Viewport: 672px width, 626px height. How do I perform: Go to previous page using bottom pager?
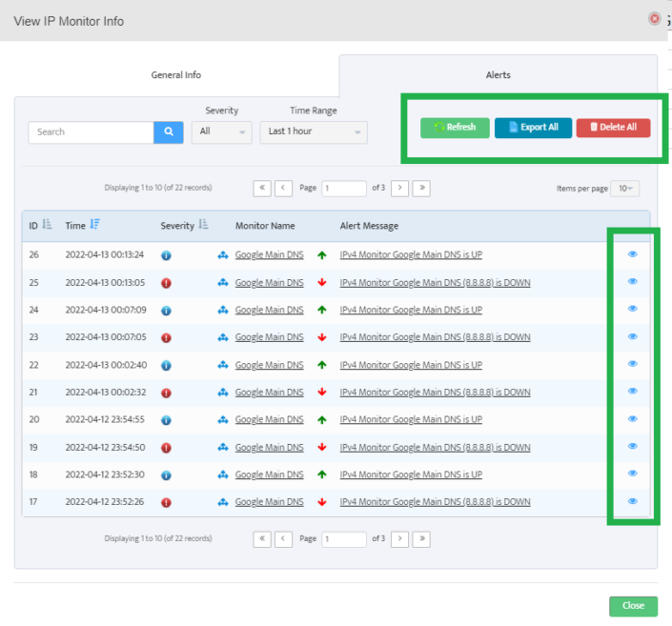point(283,539)
